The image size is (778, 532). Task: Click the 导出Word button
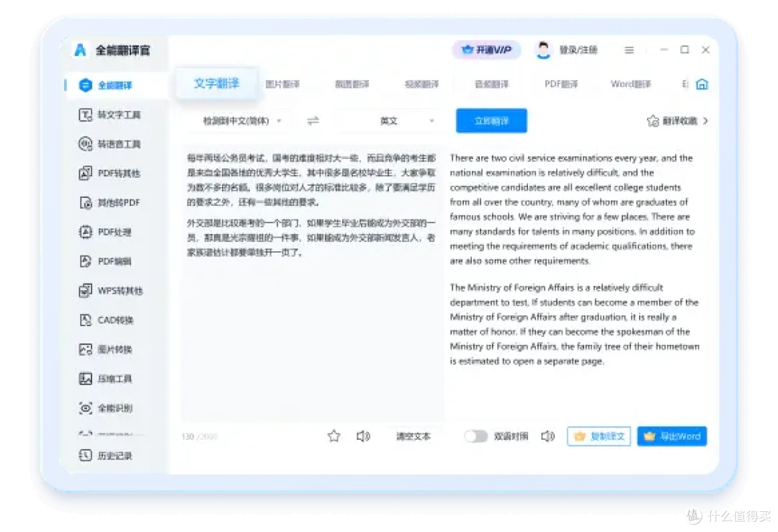tap(672, 436)
